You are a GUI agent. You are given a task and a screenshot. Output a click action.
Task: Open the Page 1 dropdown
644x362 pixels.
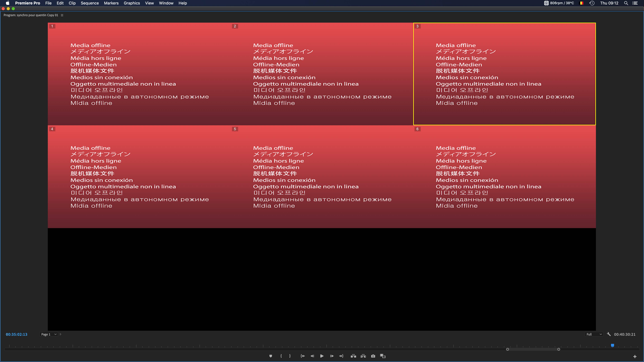click(48, 334)
